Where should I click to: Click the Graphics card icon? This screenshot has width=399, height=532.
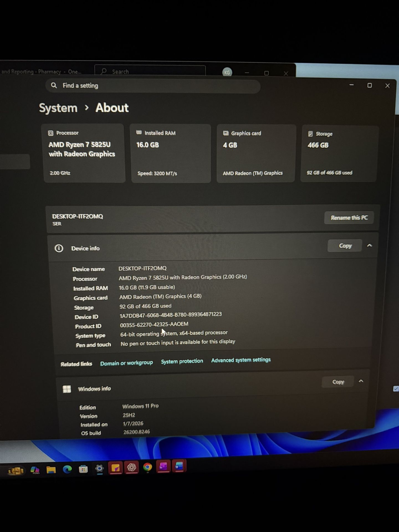click(x=226, y=133)
